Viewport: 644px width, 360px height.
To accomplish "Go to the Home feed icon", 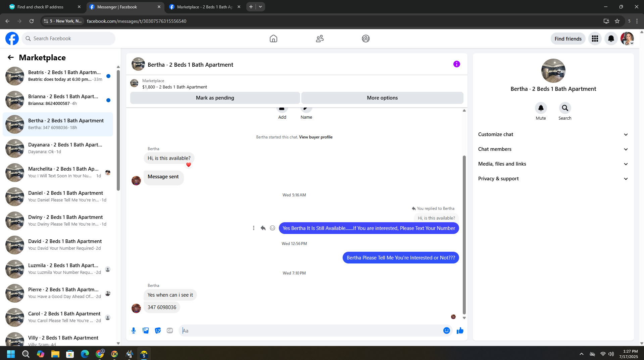I will 274,39.
